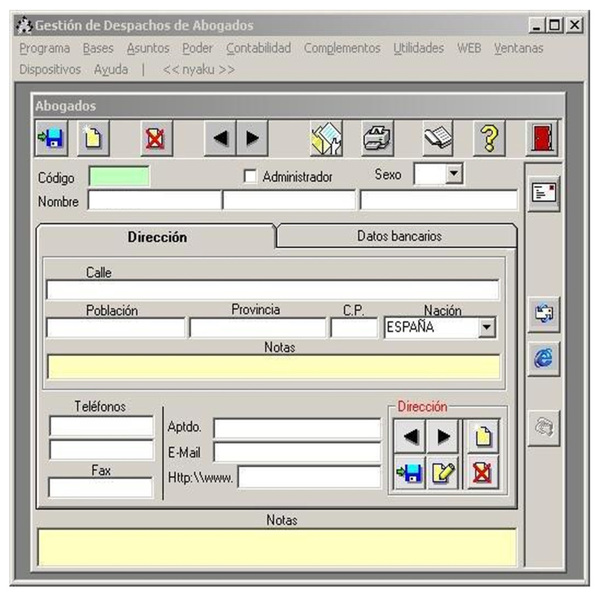The height and width of the screenshot is (600, 600).
Task: Click the first Nombre field
Action: (x=154, y=200)
